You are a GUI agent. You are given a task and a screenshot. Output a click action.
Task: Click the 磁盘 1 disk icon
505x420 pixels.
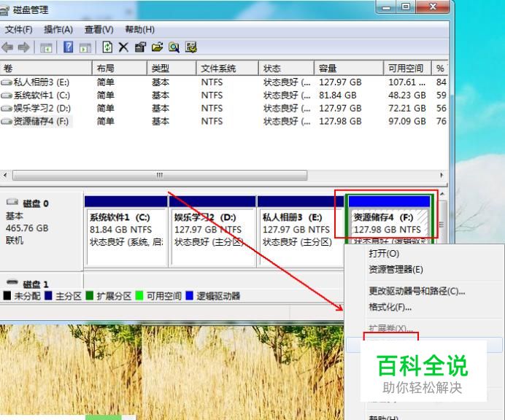[12, 282]
